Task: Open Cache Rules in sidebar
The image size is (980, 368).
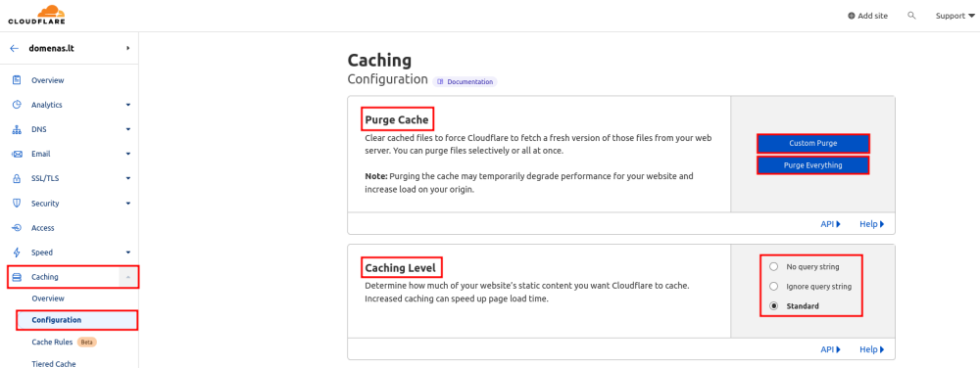Action: [53, 342]
